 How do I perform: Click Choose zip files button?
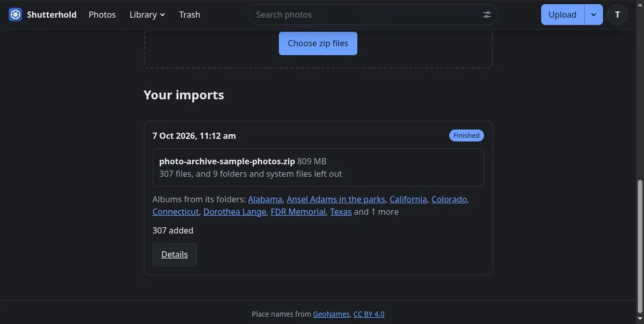318,43
